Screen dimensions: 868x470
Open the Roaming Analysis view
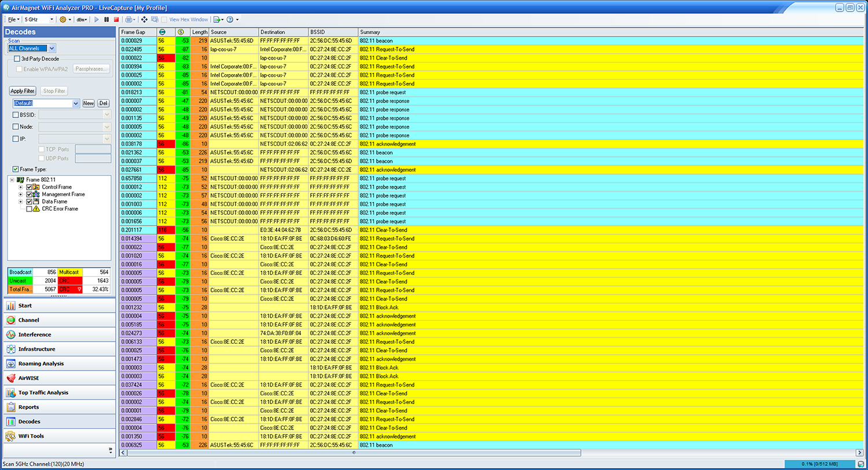(x=60, y=363)
